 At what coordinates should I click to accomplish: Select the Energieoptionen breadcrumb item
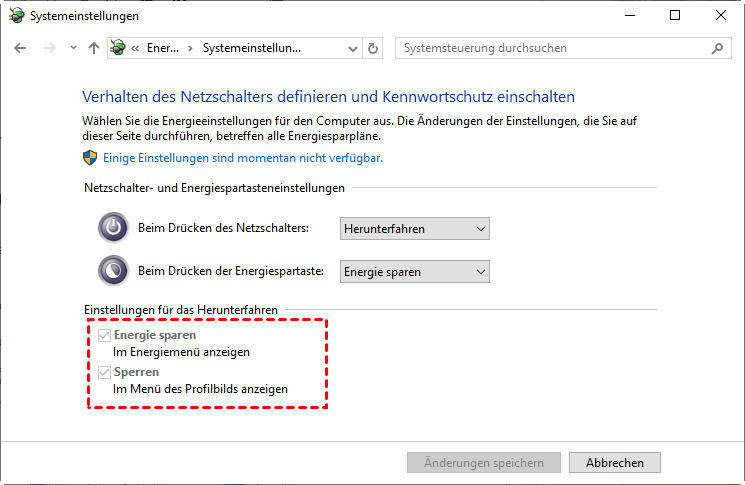(x=162, y=48)
